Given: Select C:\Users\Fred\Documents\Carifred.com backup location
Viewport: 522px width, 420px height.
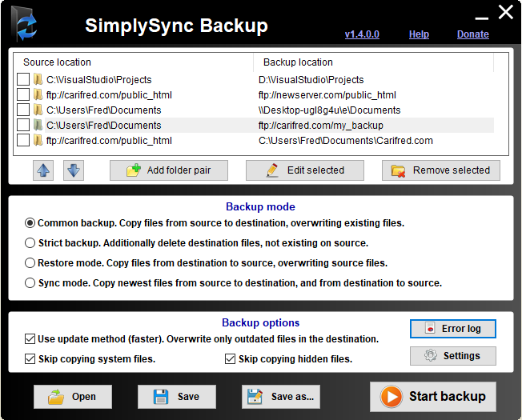Looking at the screenshot, I should [x=346, y=141].
